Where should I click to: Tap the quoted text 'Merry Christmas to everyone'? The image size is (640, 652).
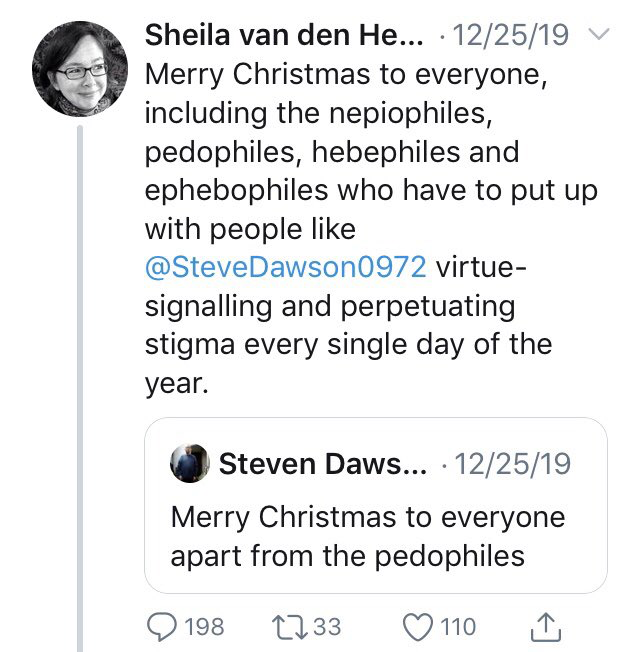coord(368,517)
